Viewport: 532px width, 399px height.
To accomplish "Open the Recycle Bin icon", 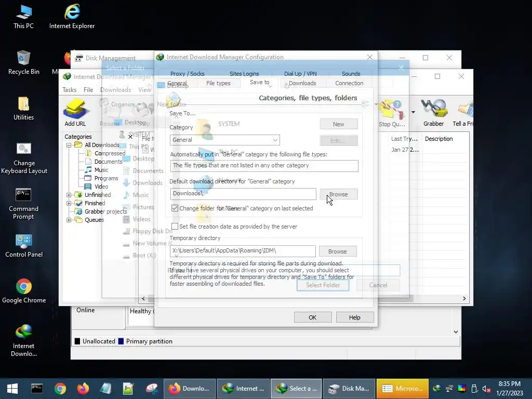I will [24, 63].
